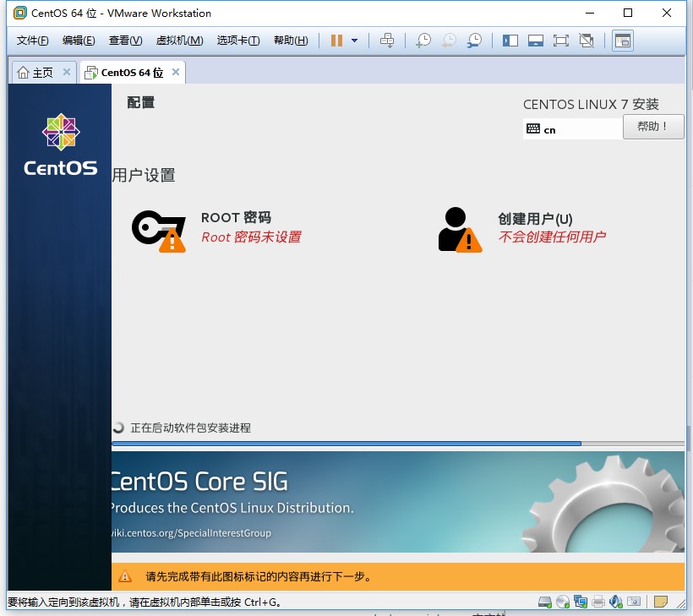
Task: Enter full screen mode via toolbar
Action: (560, 41)
